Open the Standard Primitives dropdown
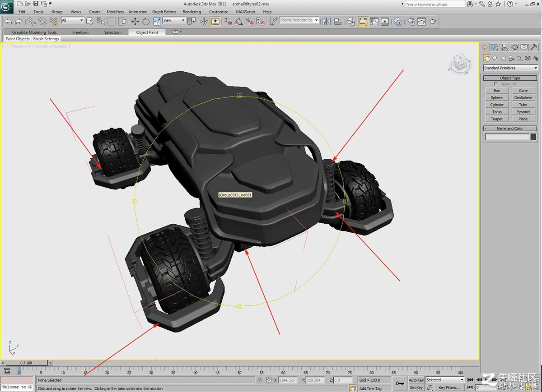The width and height of the screenshot is (542, 392). [x=510, y=68]
